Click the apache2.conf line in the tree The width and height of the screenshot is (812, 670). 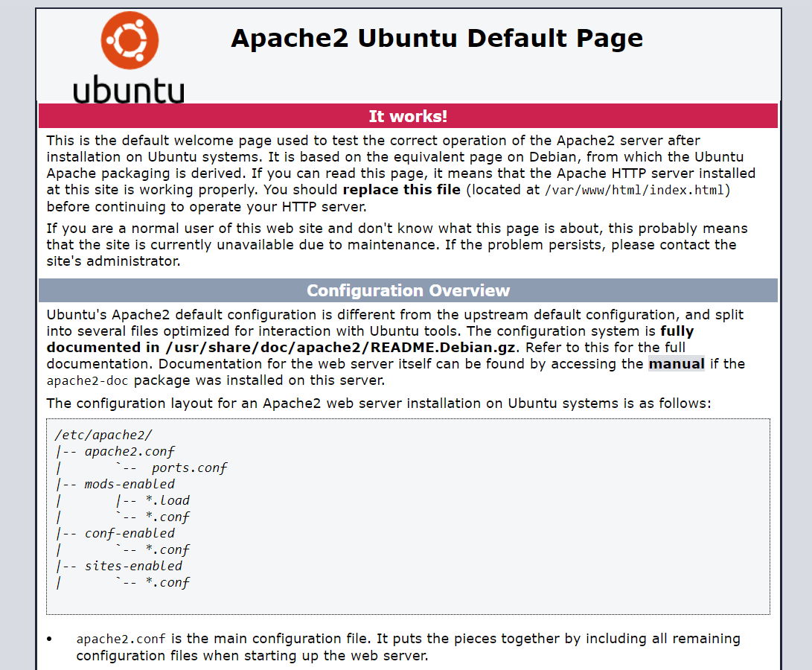tap(130, 452)
